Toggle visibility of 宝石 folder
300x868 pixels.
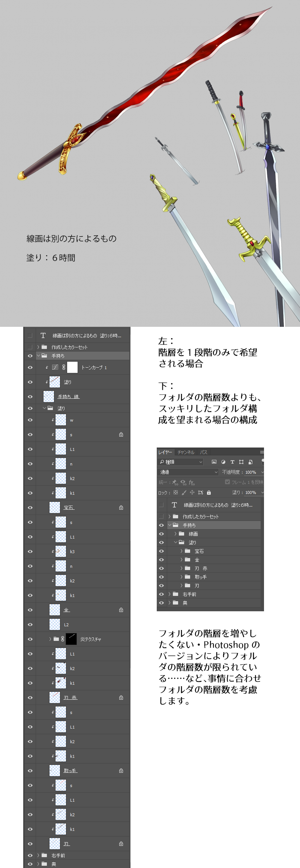point(161,551)
